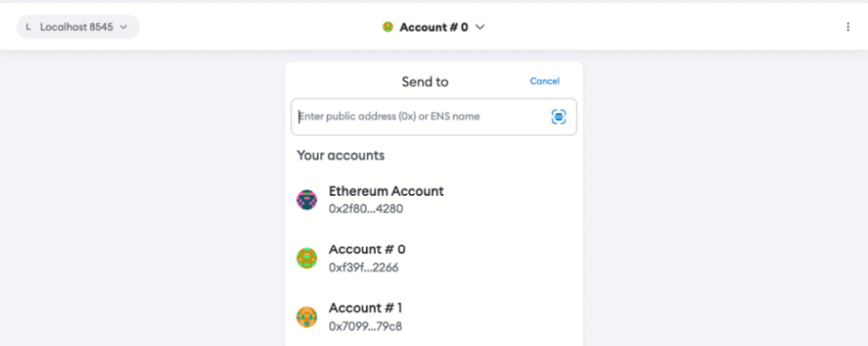Click address 0x2f80...4280
The width and height of the screenshot is (868, 346).
point(365,209)
